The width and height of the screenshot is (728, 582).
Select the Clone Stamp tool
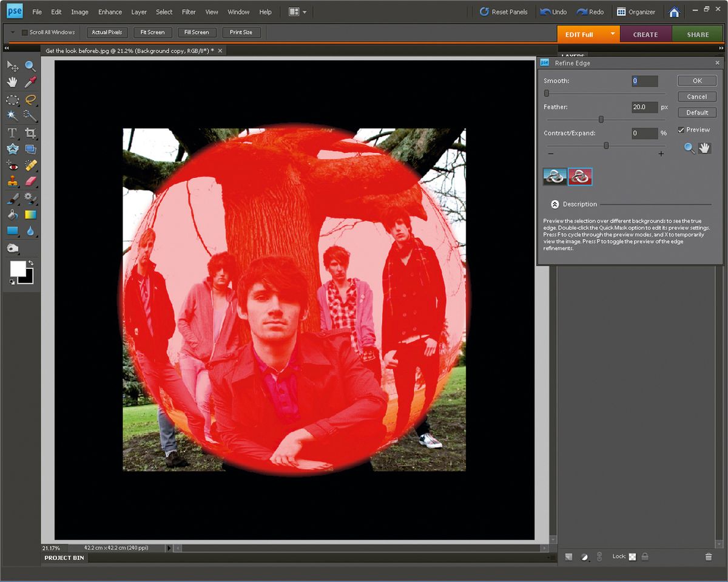(x=12, y=181)
